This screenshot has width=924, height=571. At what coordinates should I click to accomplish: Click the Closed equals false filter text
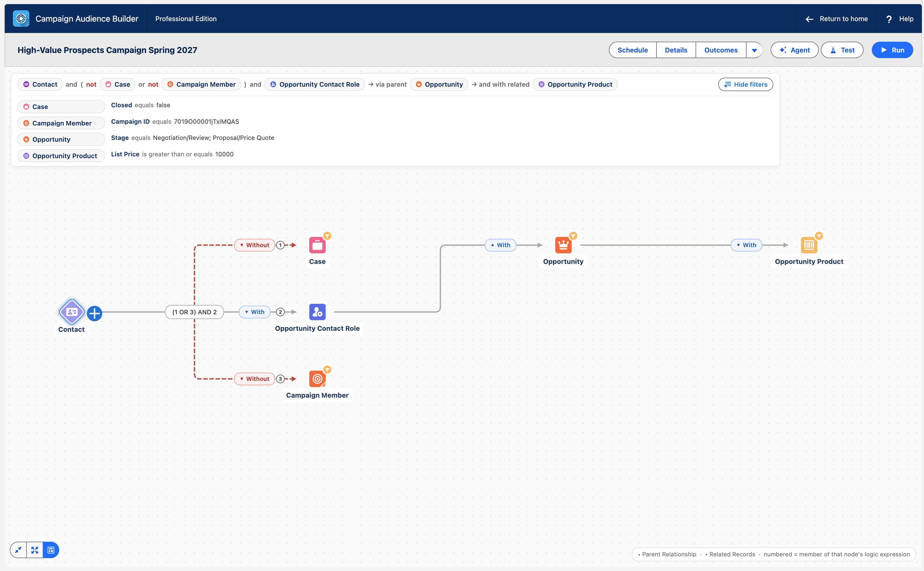pos(140,105)
